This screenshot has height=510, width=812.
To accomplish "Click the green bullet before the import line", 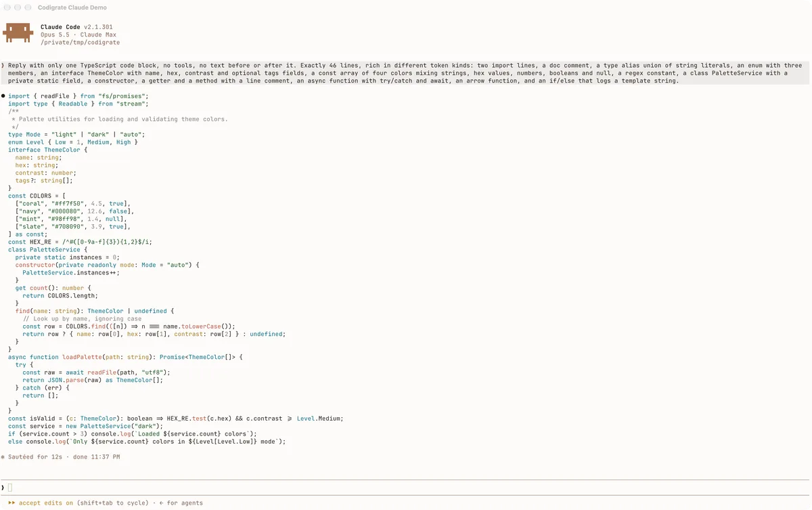I will pyautogui.click(x=3, y=96).
